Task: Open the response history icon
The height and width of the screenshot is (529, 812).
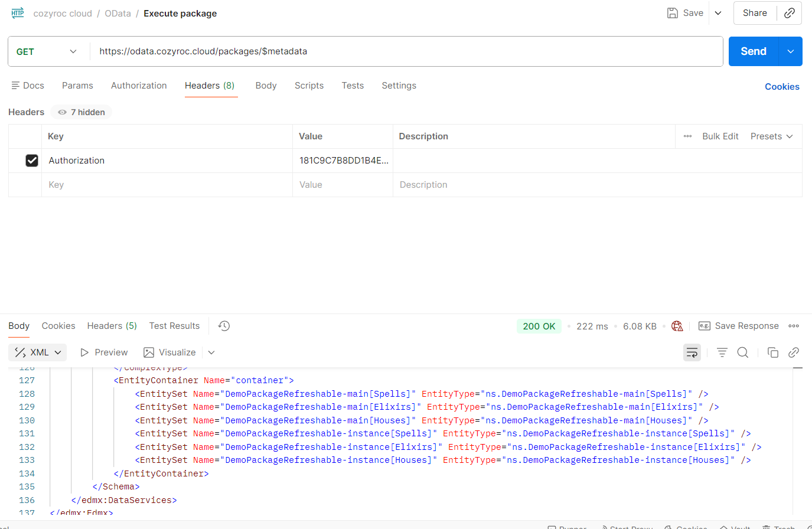Action: (x=224, y=326)
